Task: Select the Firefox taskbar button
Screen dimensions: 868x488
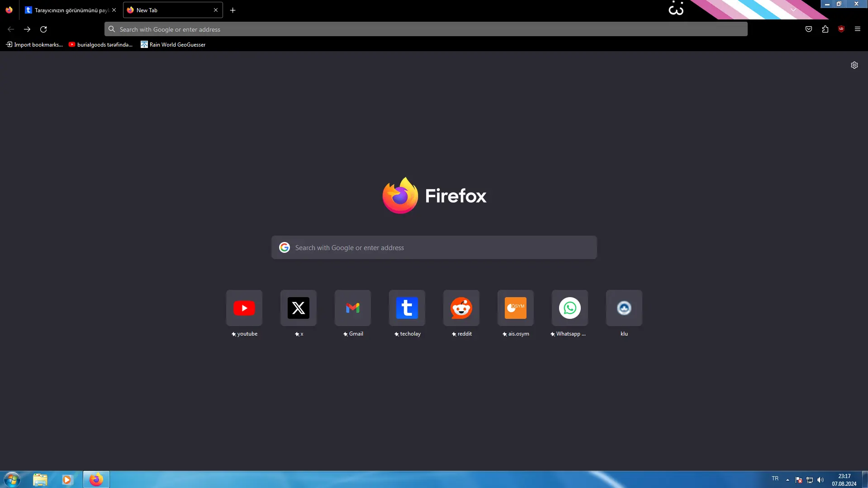Action: (96, 479)
